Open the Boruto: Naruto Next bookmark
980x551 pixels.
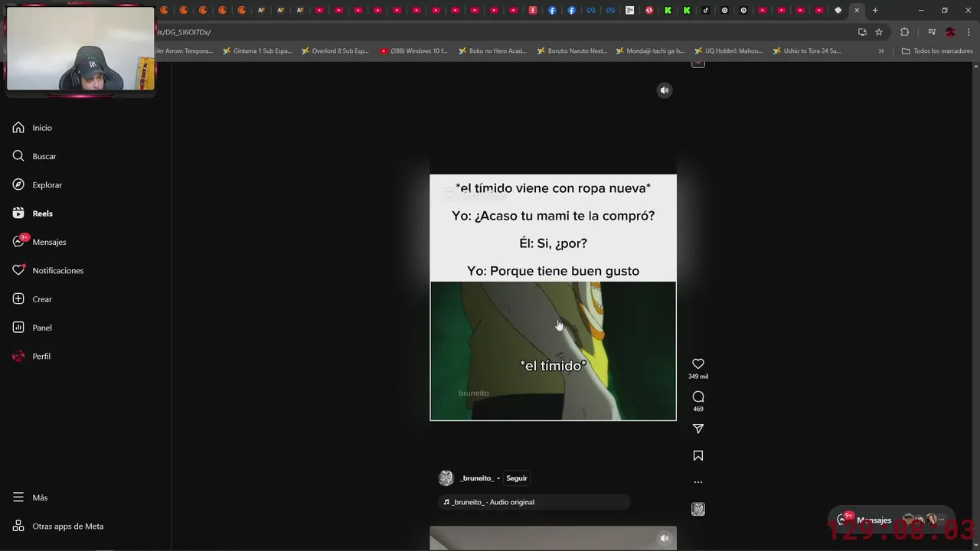tap(572, 51)
